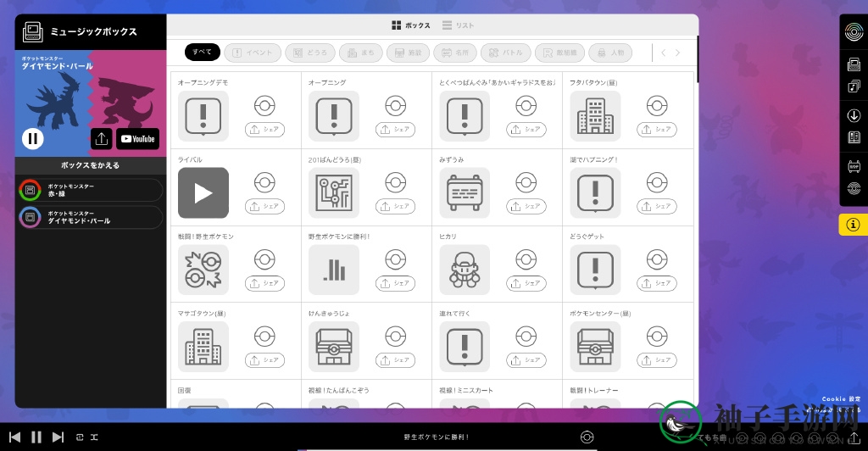Click the download arrow icon in right sidebar
868x451 pixels.
[x=854, y=115]
